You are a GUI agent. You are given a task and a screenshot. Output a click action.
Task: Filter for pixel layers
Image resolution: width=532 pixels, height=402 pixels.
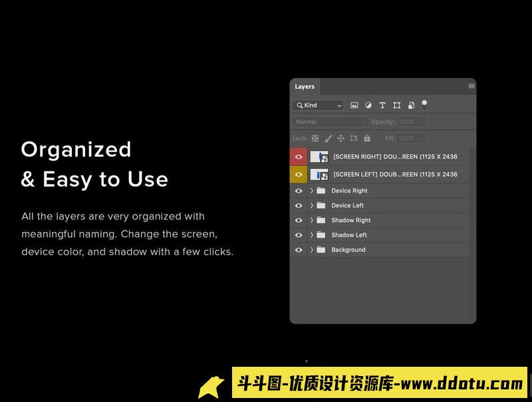(x=354, y=105)
